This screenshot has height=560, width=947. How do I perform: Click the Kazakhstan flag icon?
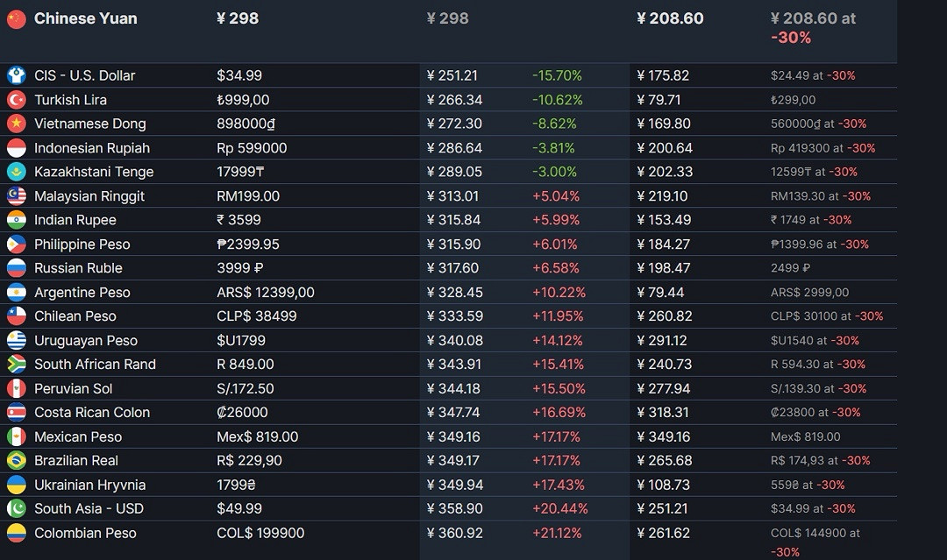(x=16, y=172)
